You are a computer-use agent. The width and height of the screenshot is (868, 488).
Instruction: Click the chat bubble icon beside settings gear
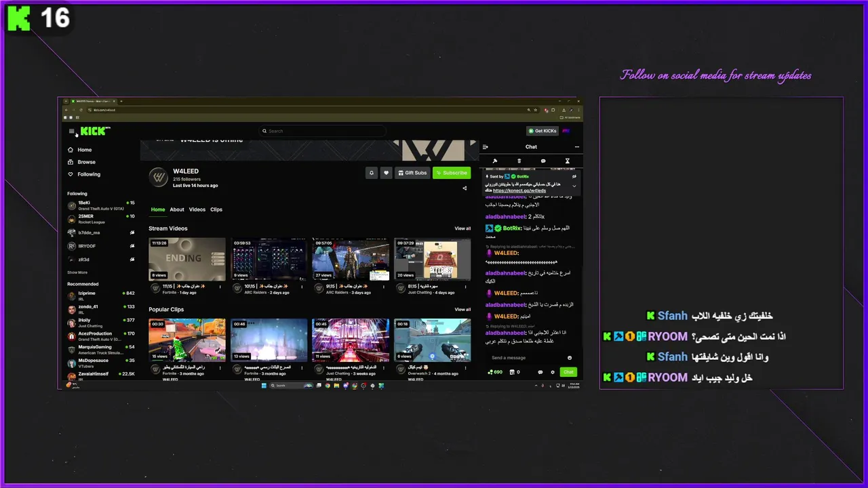(x=540, y=372)
